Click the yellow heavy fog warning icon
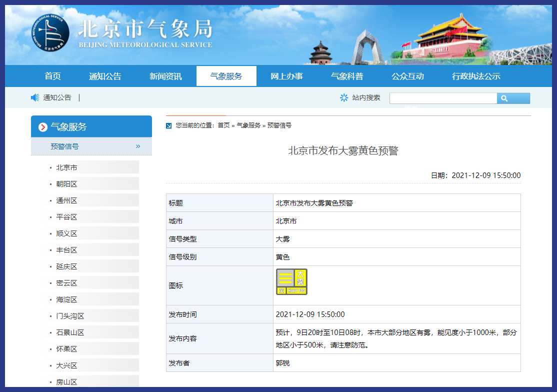The width and height of the screenshot is (557, 392). (291, 282)
